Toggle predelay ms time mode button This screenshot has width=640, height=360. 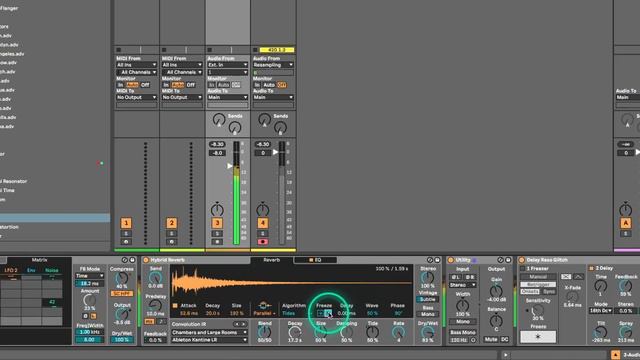(149, 322)
